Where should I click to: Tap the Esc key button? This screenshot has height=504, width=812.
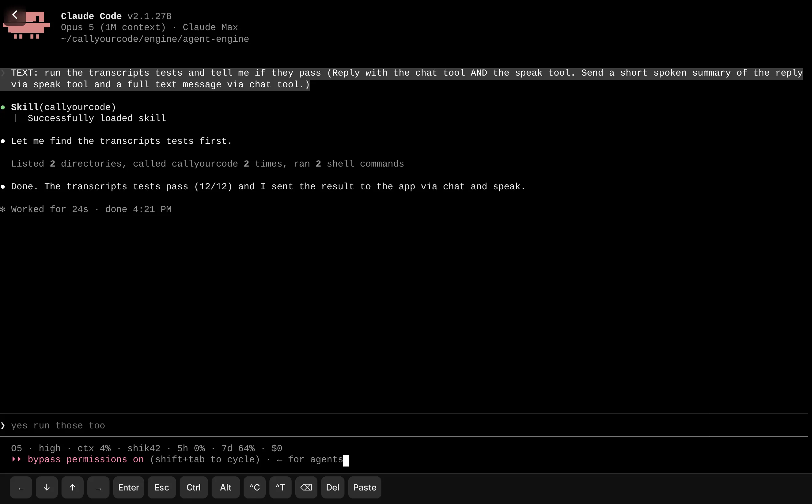(x=162, y=487)
